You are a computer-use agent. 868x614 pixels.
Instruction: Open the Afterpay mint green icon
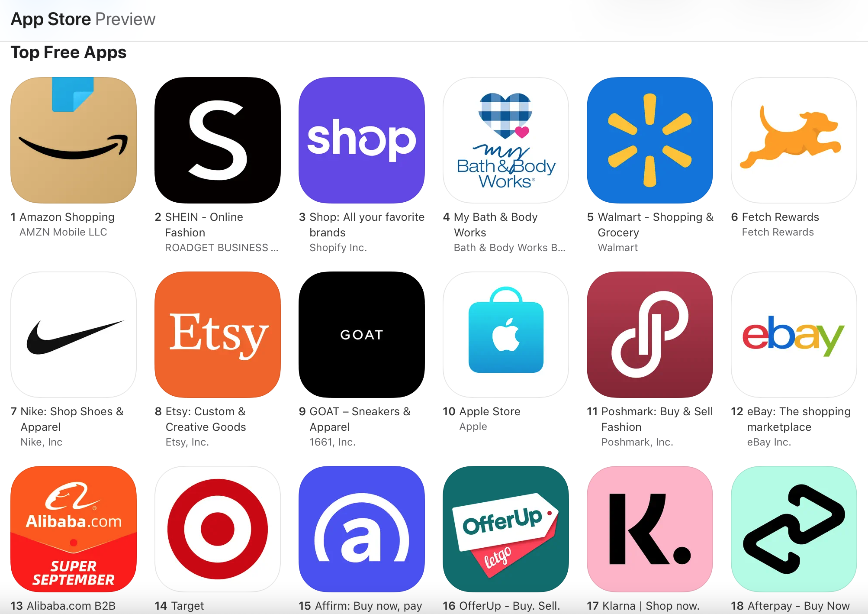pos(794,529)
